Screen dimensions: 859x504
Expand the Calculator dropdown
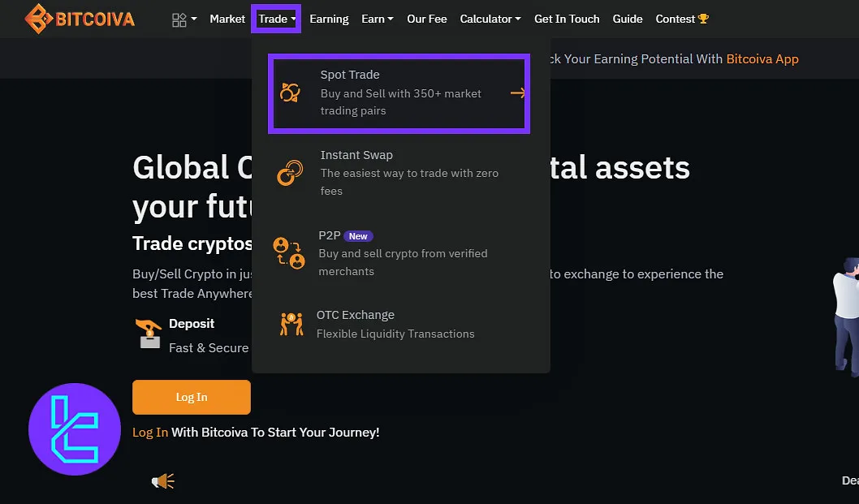[x=490, y=19]
